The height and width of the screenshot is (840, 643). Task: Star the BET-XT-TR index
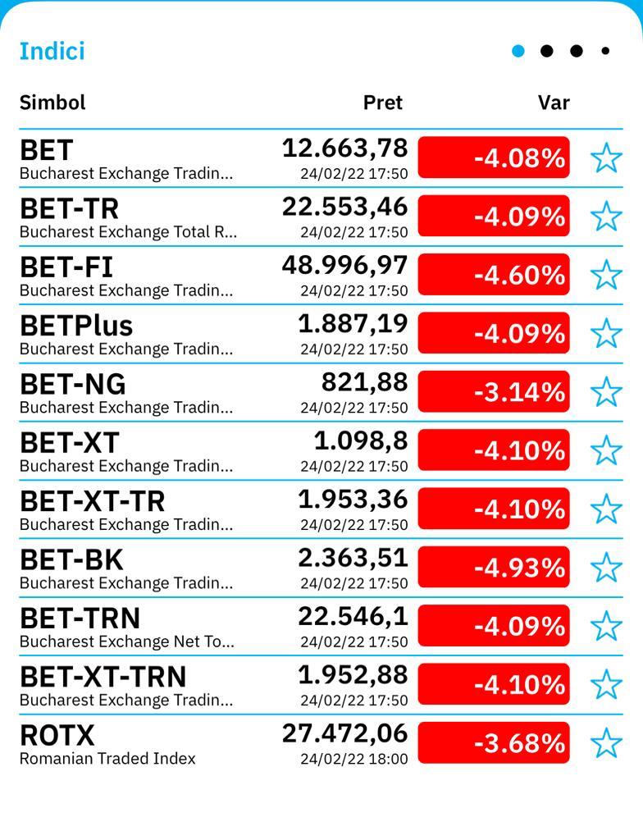(606, 509)
